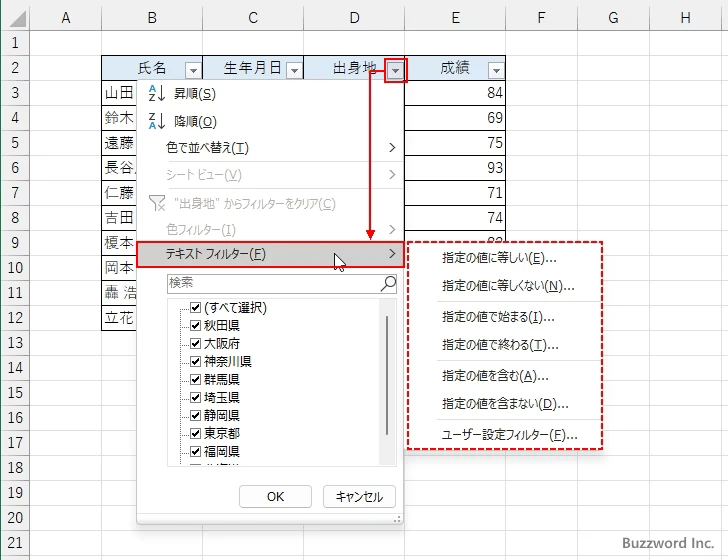The width and height of the screenshot is (728, 560).
Task: Open the 出身地 column filter dropdown
Action: (x=396, y=71)
